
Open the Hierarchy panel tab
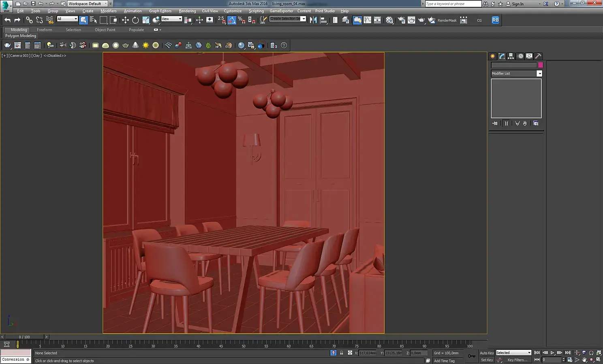tap(511, 56)
